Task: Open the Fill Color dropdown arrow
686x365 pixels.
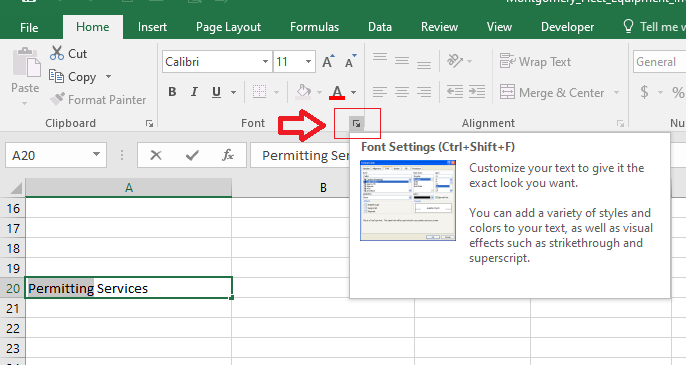Action: [319, 92]
